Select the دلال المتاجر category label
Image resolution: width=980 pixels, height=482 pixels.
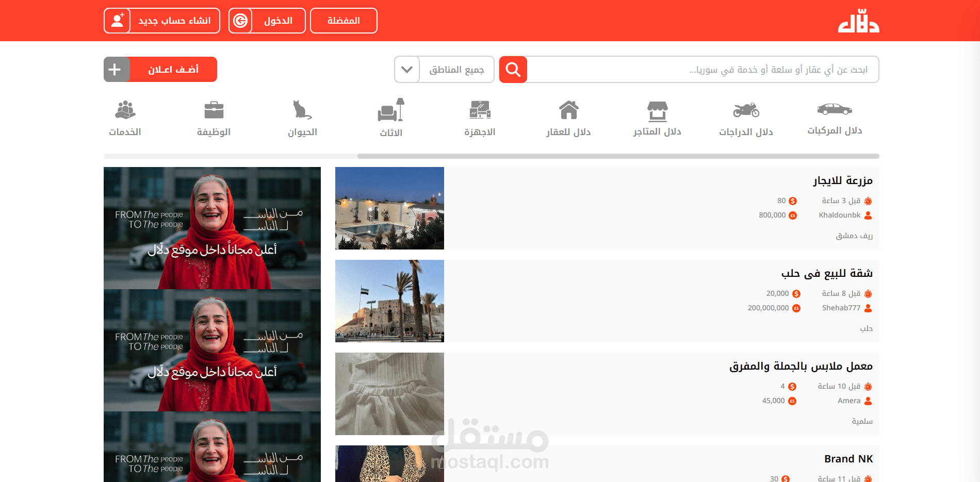(x=657, y=131)
